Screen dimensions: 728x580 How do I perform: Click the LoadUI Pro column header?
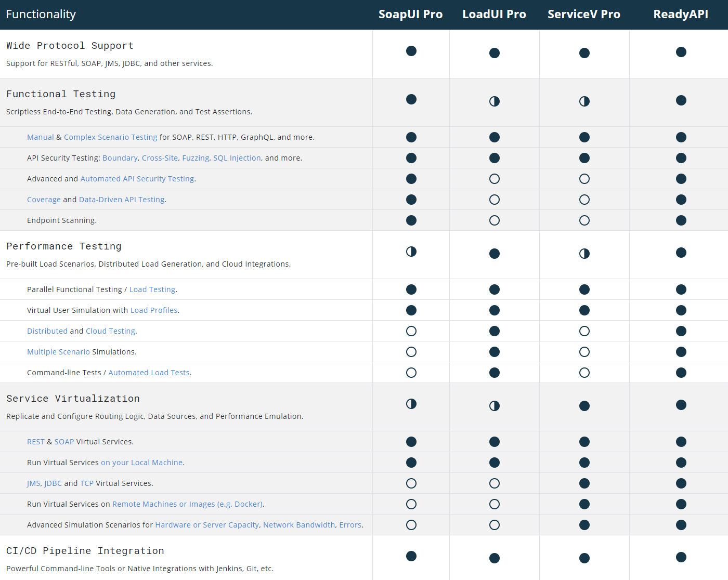(x=494, y=15)
